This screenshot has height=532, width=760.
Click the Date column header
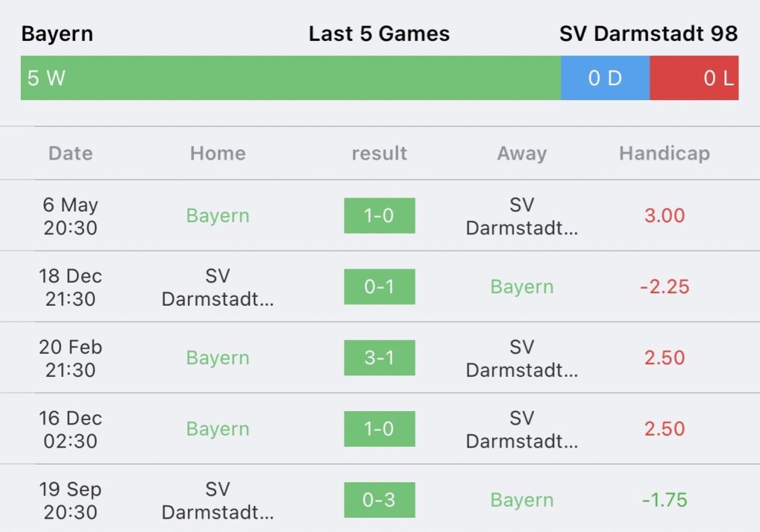point(71,153)
